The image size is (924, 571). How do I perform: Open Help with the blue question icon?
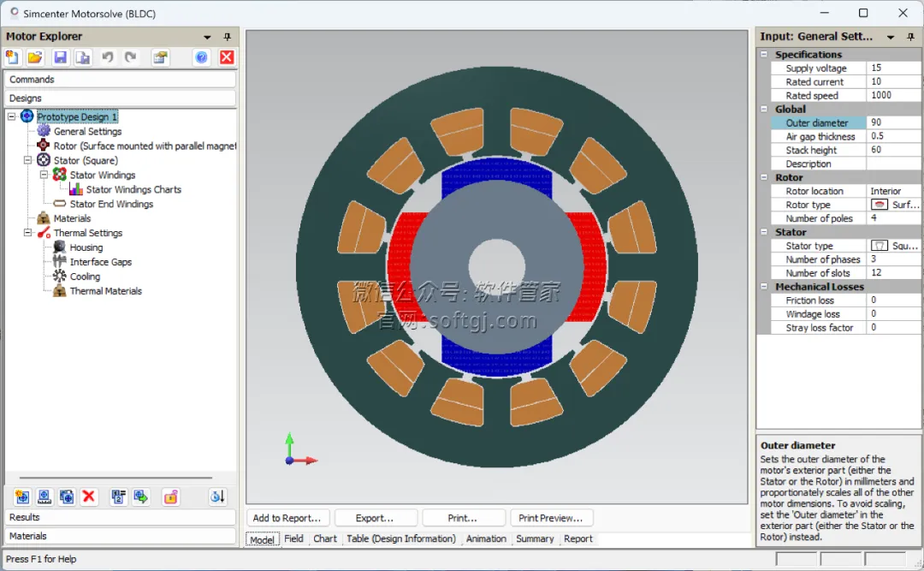pyautogui.click(x=202, y=57)
